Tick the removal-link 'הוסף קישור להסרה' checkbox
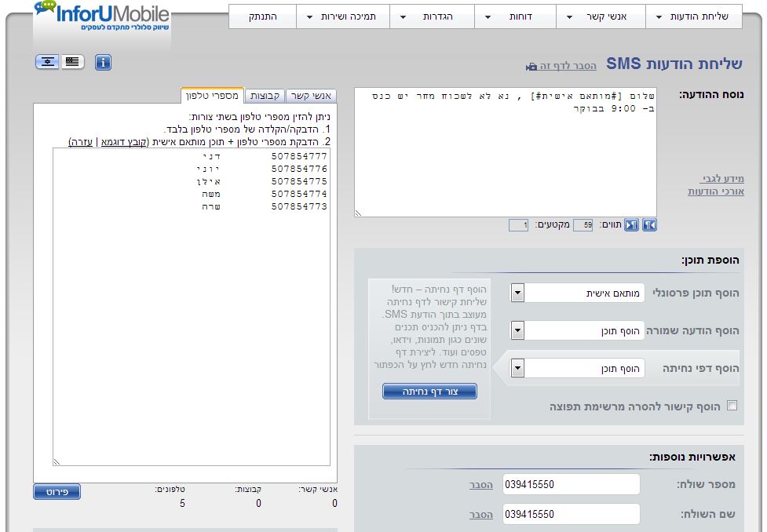The image size is (767, 532). click(x=732, y=406)
